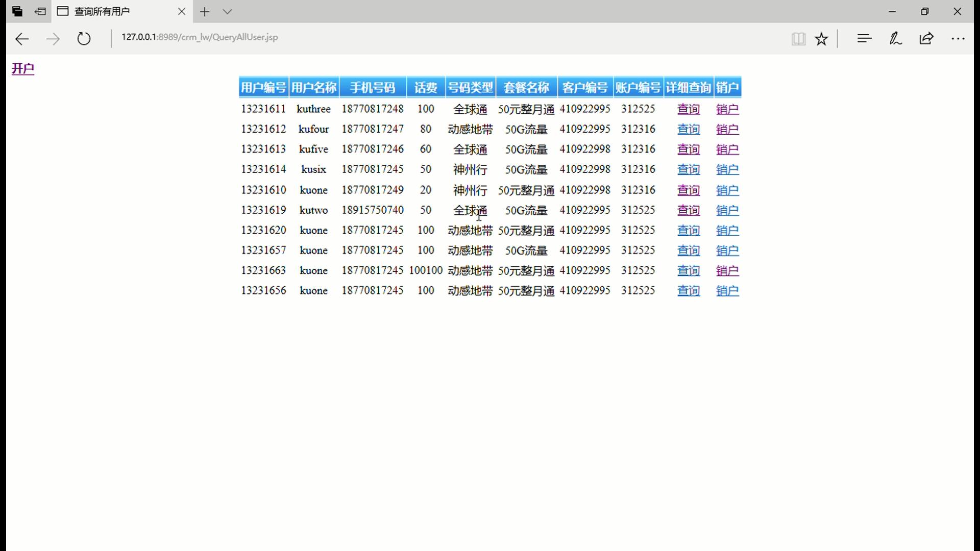Click username cell kusix
This screenshot has height=551, width=980.
point(313,169)
